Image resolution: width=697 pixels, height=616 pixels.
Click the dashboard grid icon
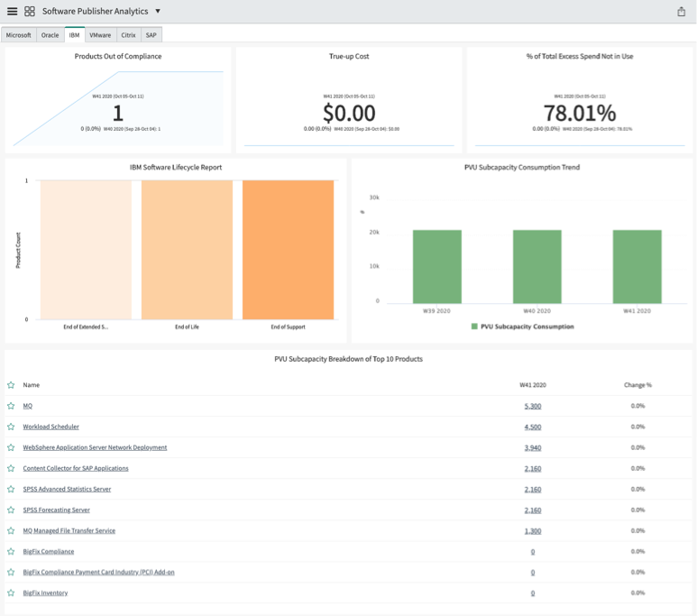coord(30,12)
